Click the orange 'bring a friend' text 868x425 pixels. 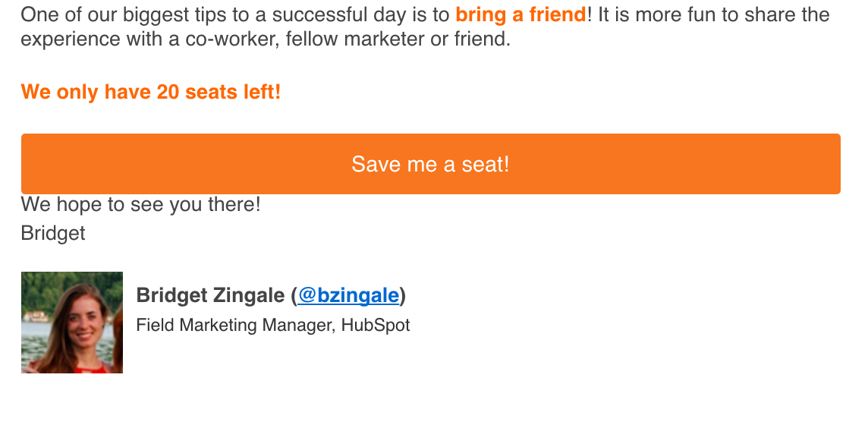(520, 14)
